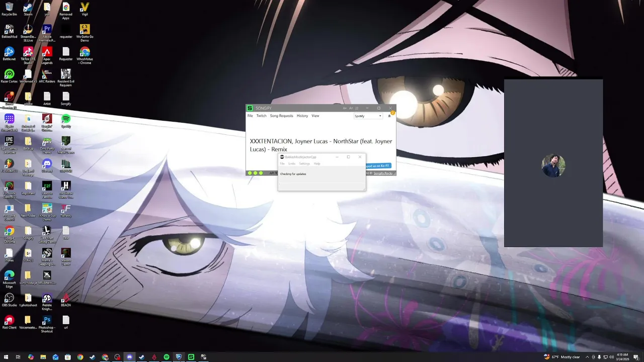The width and height of the screenshot is (644, 362).
Task: Open Settings menu in BakkesModInjectorCpp window
Action: (x=304, y=163)
